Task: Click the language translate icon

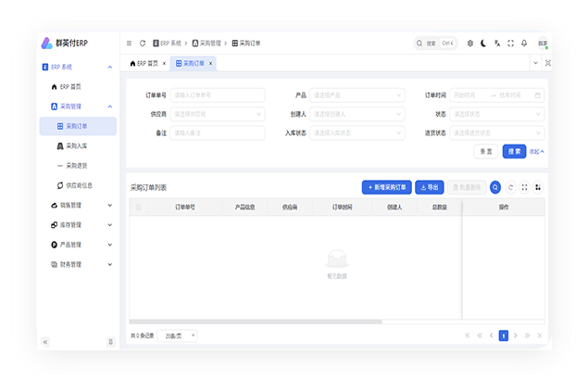Action: click(x=496, y=44)
